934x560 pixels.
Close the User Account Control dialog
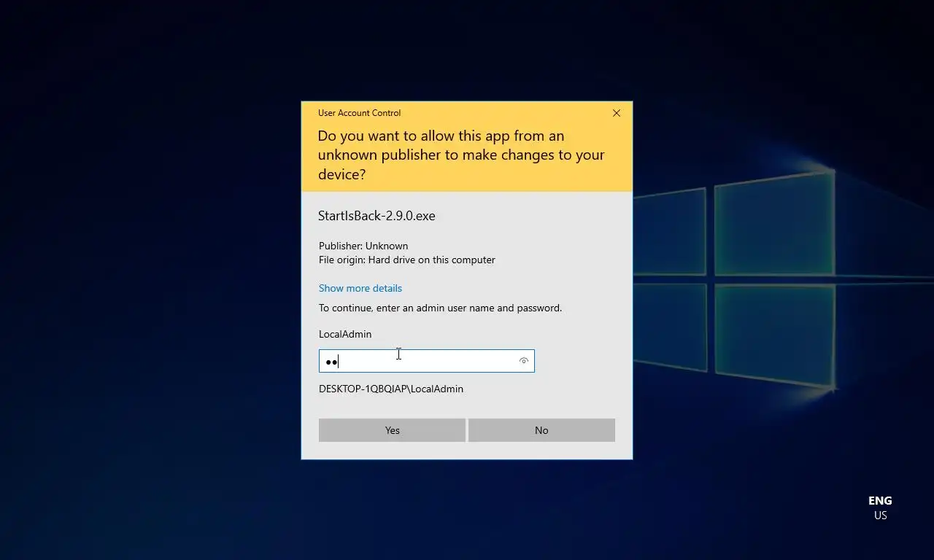(617, 113)
